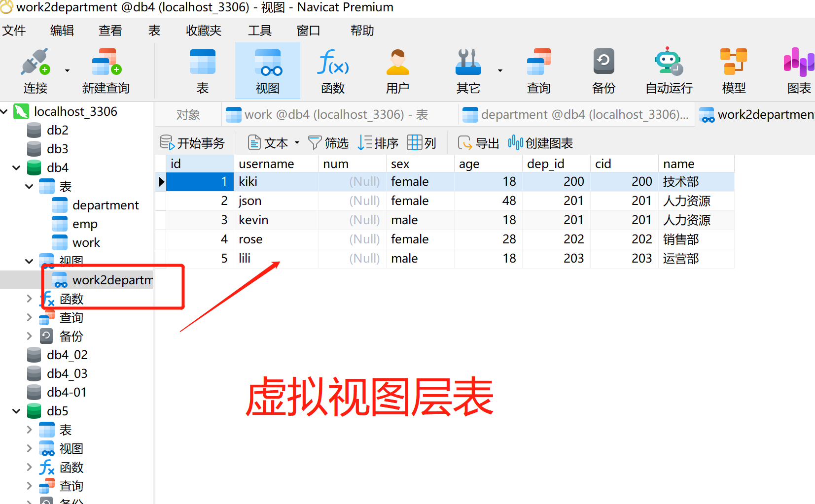Click the dep_id column header
The height and width of the screenshot is (504, 815).
pyautogui.click(x=556, y=164)
